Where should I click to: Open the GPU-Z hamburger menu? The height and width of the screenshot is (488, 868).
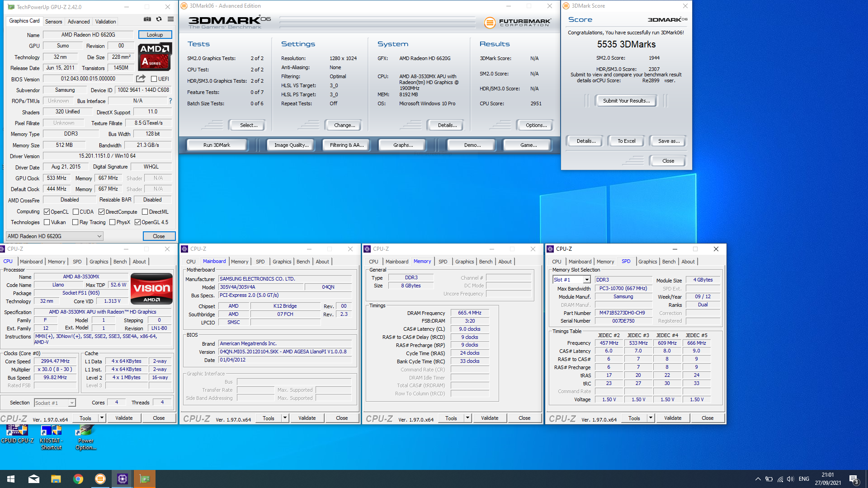click(170, 19)
